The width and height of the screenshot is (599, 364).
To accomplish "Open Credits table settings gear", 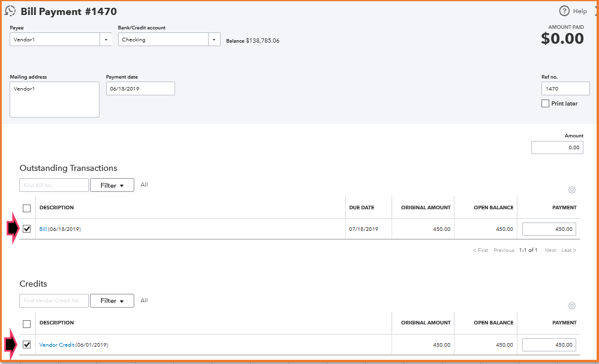I will [x=572, y=306].
